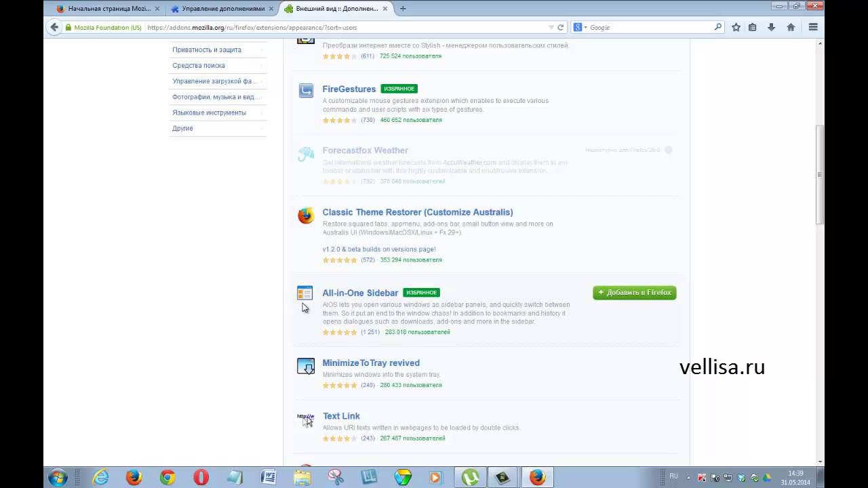The height and width of the screenshot is (488, 868).
Task: Click the Google search input field
Action: click(x=650, y=28)
